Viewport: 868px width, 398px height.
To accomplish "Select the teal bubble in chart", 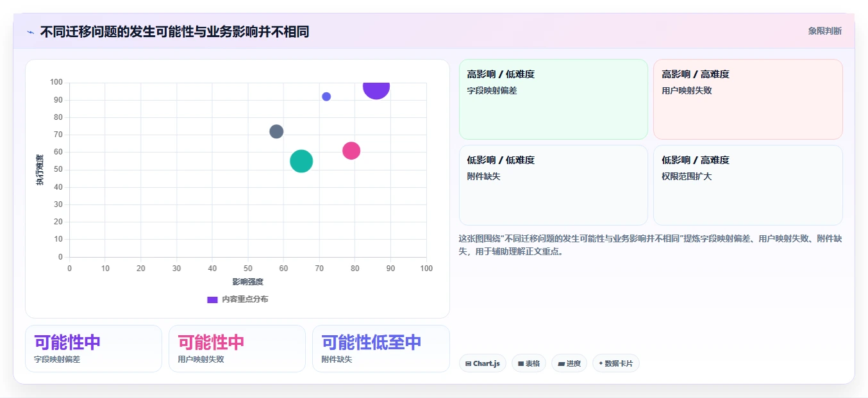I will click(x=301, y=161).
